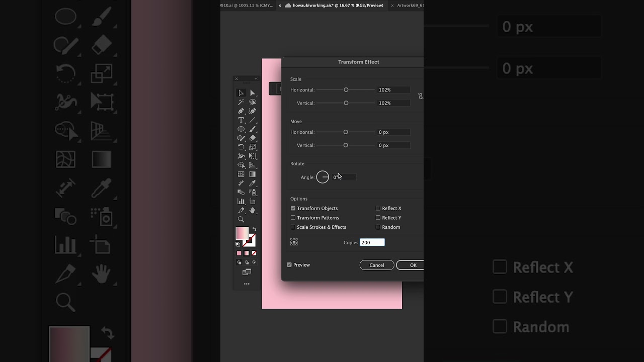Click the Copies field showing 200
The height and width of the screenshot is (362, 644).
[372, 242]
